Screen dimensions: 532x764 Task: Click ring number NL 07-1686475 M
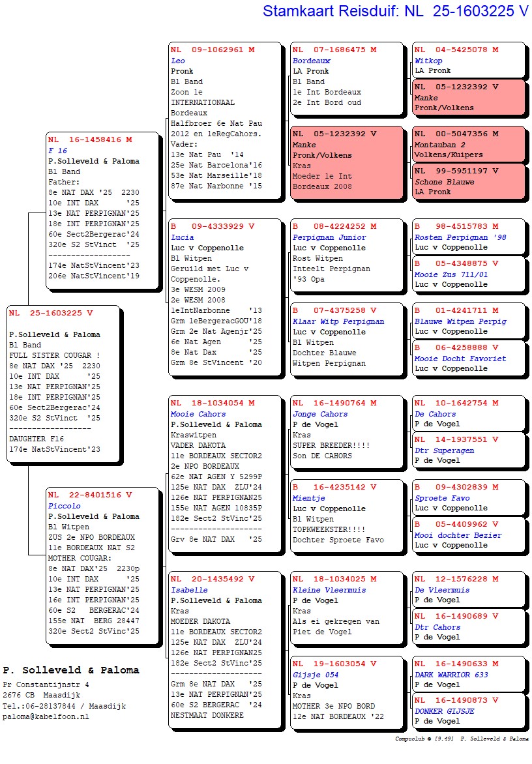coord(334,50)
